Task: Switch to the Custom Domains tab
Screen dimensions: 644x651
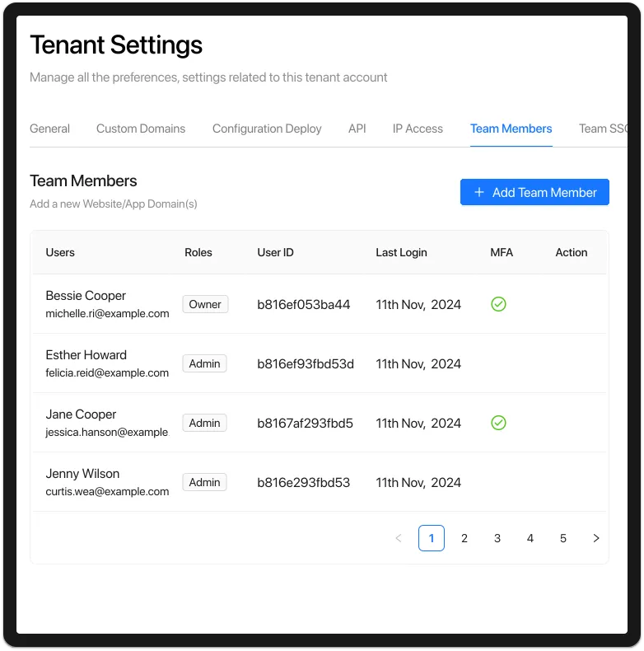Action: click(141, 129)
